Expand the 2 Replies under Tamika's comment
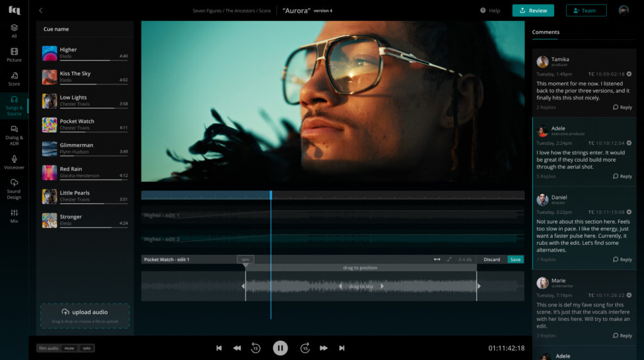Screen dimensions: 644x360 click(546, 108)
